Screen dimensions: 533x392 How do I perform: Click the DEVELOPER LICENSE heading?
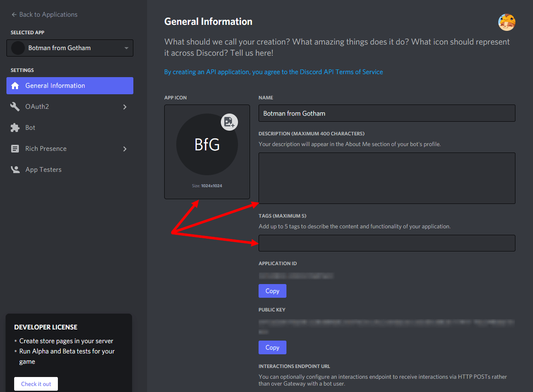tap(46, 327)
